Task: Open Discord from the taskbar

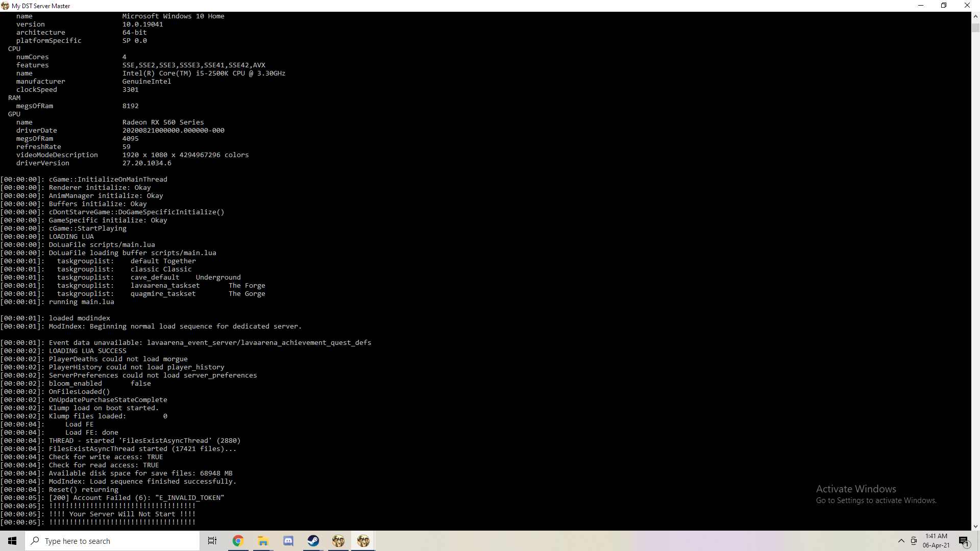Action: pos(288,541)
